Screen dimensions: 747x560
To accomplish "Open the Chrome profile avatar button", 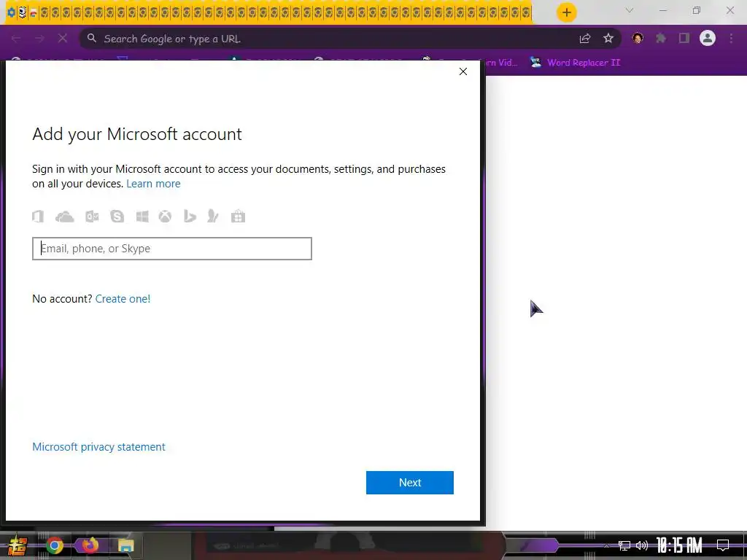I will pos(708,38).
